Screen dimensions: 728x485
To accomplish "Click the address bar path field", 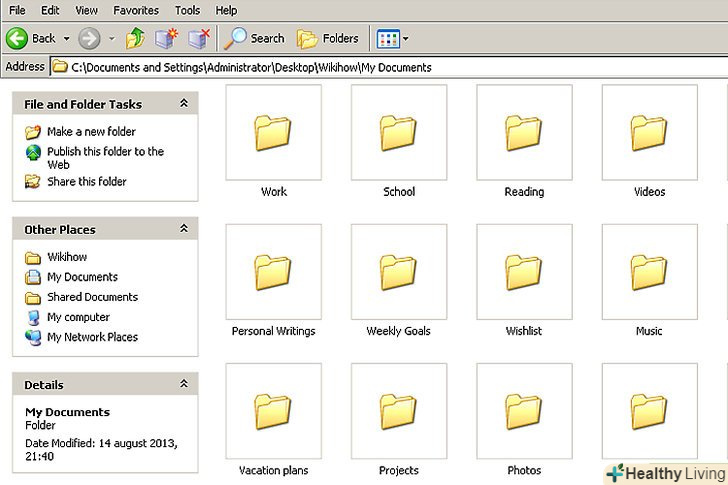I will tap(390, 67).
